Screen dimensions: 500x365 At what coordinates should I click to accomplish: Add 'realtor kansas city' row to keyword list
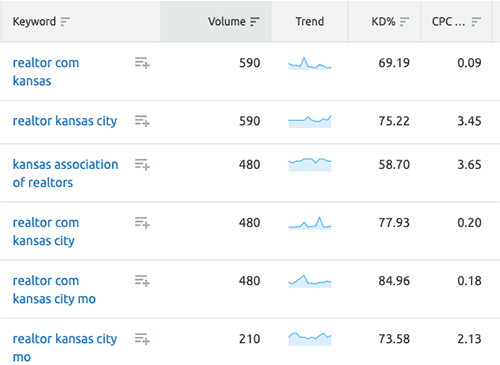point(142,121)
